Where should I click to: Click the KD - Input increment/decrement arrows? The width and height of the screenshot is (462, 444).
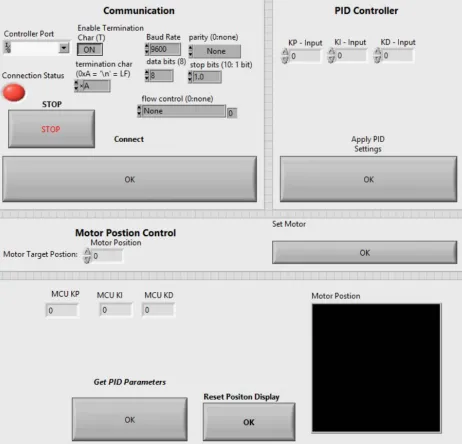tap(377, 55)
